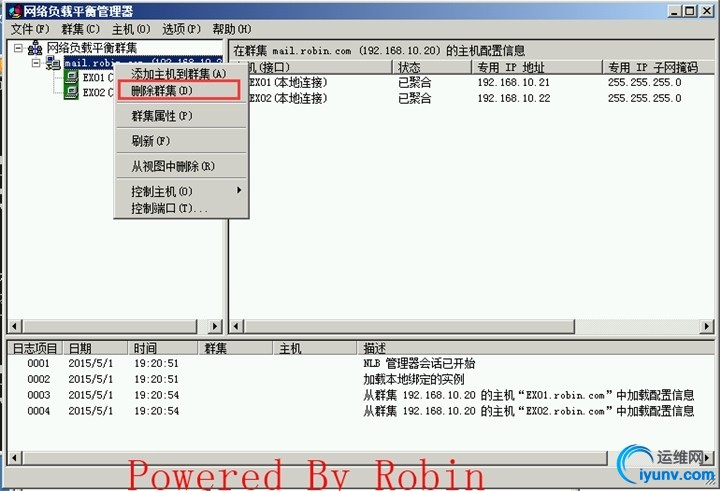
Task: Click the network load balancing clusters root icon
Action: 35,48
